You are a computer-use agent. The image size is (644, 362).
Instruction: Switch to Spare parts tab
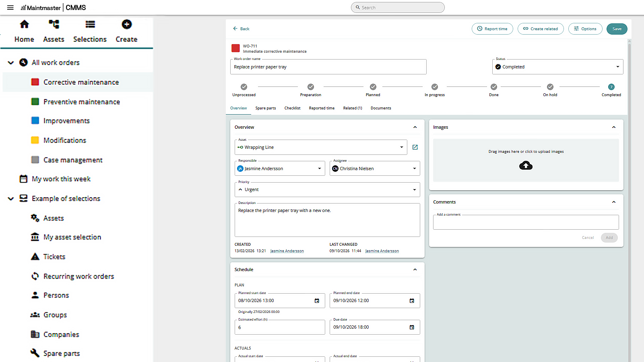click(266, 108)
